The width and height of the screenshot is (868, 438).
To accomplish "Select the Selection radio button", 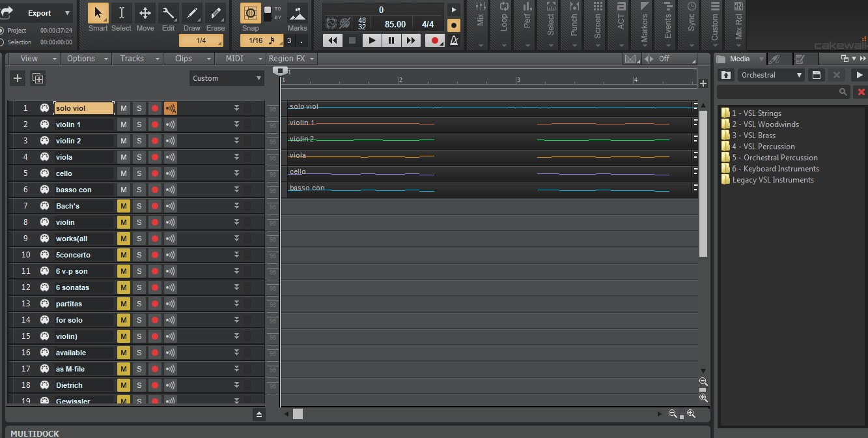I will (2, 42).
